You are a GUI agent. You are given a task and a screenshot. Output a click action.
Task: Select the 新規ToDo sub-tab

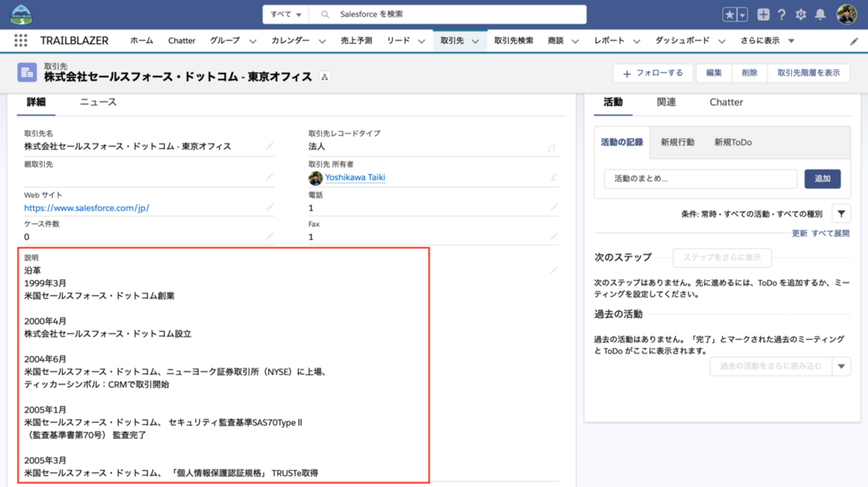click(733, 142)
